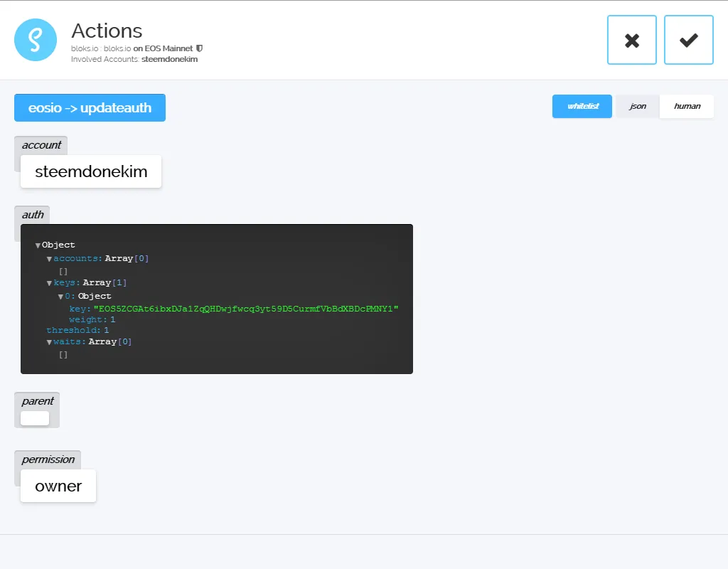Collapse the root Object node
The image size is (728, 569).
[x=38, y=245]
